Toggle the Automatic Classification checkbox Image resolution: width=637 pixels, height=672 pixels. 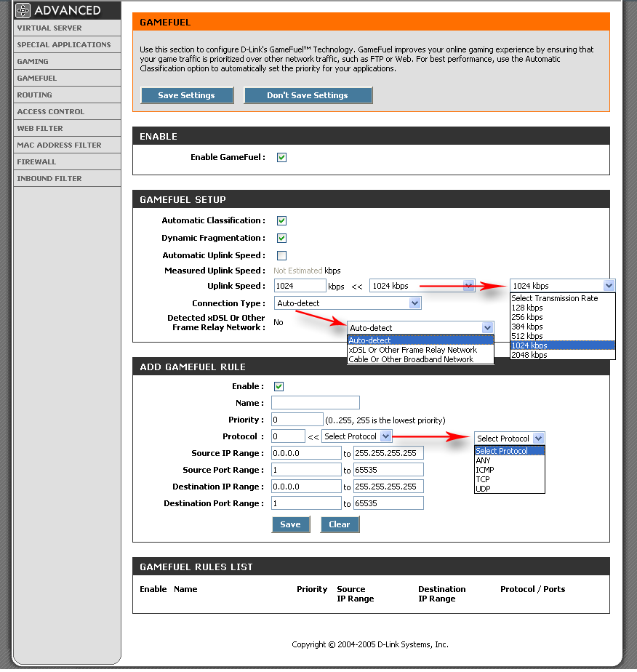(x=281, y=220)
